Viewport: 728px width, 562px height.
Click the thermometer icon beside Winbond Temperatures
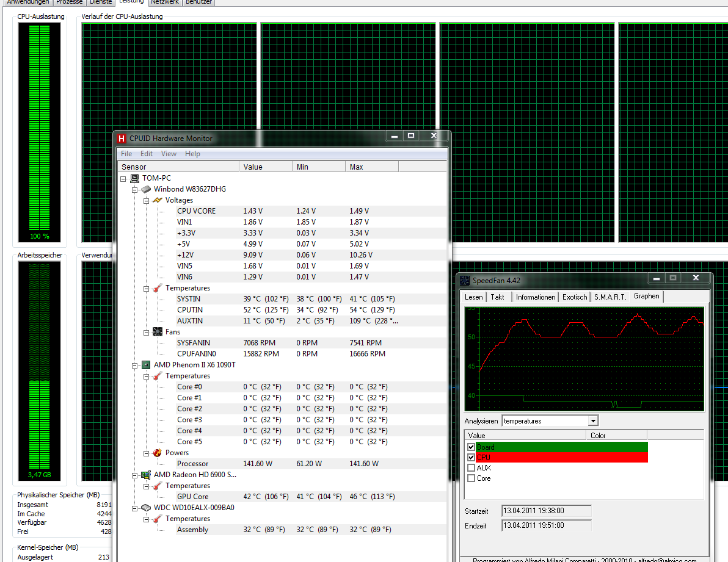pyautogui.click(x=158, y=288)
